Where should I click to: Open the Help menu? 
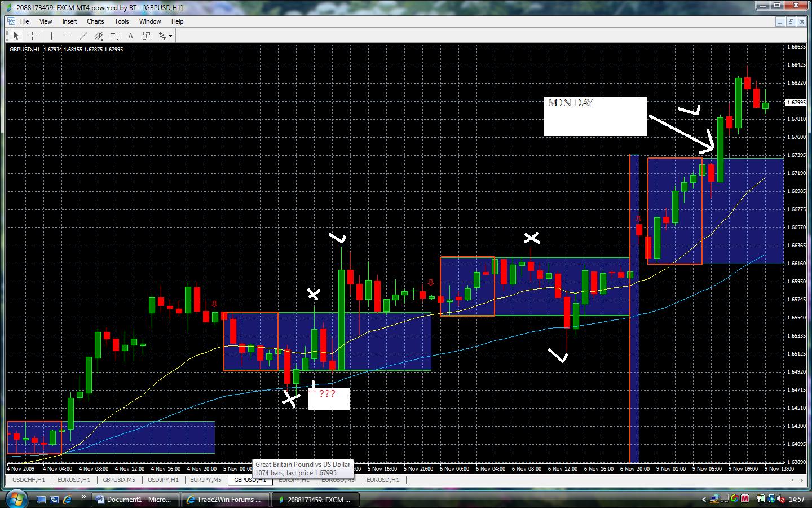pos(177,21)
